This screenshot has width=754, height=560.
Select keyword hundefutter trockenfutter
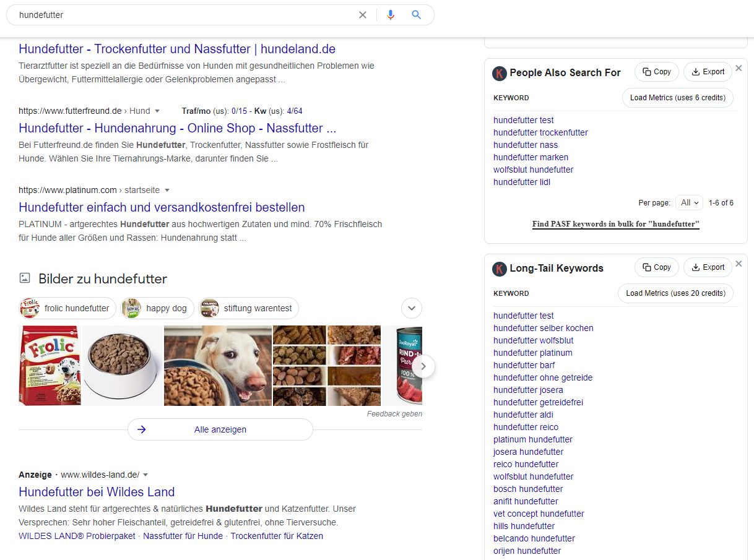[540, 132]
